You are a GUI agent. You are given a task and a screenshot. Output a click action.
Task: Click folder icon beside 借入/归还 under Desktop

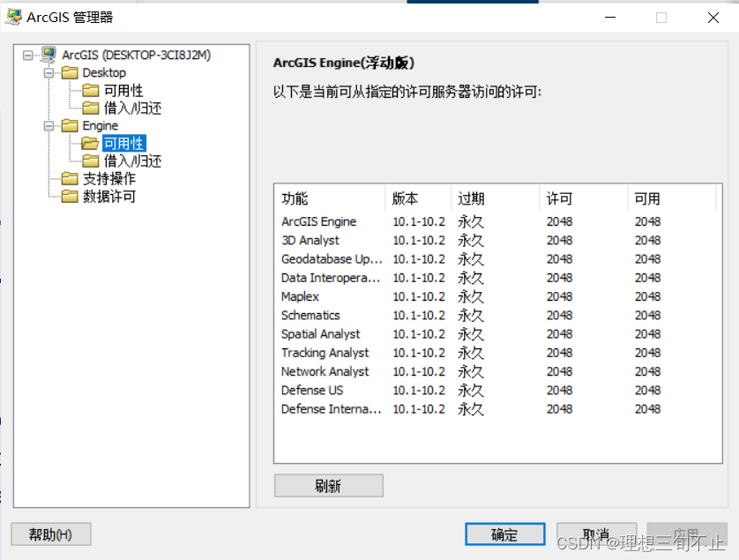pyautogui.click(x=91, y=108)
